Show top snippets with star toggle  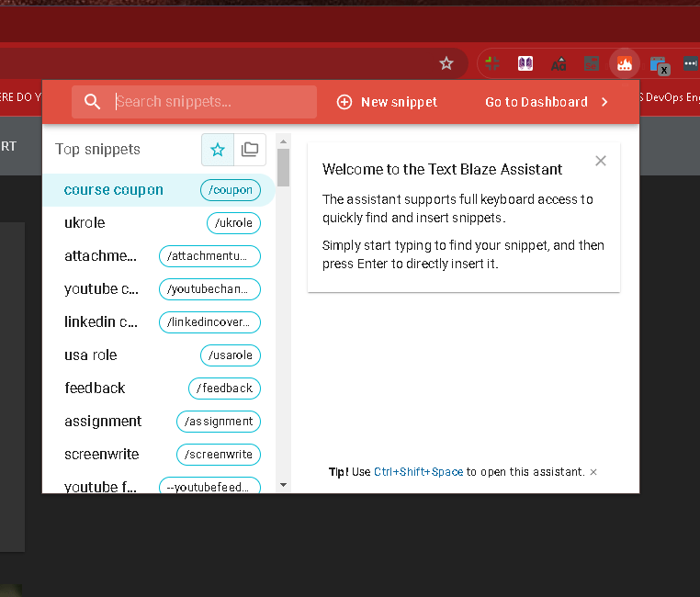[x=218, y=150]
